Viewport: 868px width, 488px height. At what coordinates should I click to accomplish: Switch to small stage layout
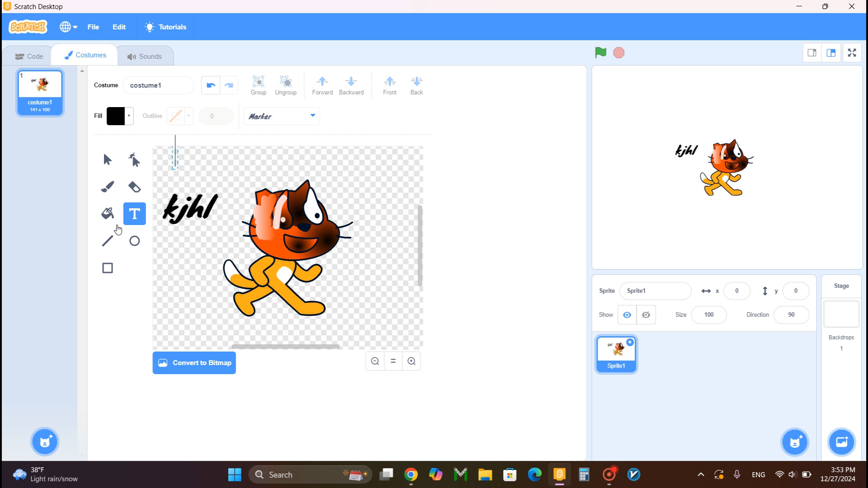pos(812,53)
